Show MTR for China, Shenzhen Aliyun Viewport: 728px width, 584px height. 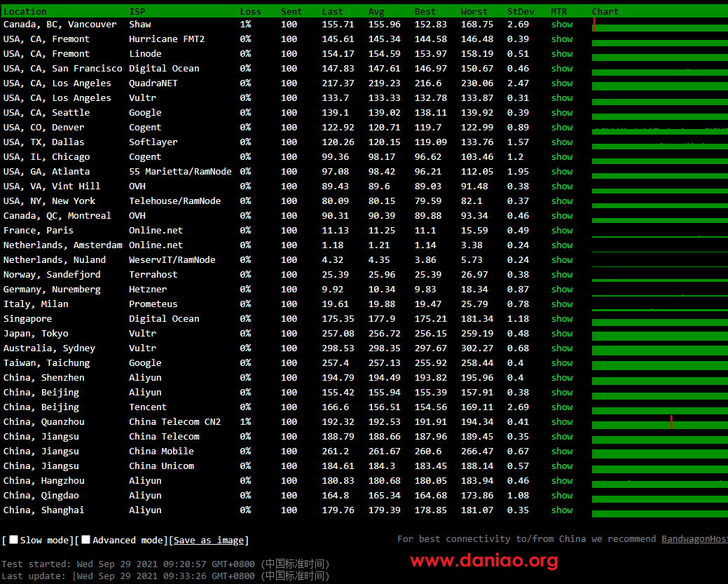562,378
